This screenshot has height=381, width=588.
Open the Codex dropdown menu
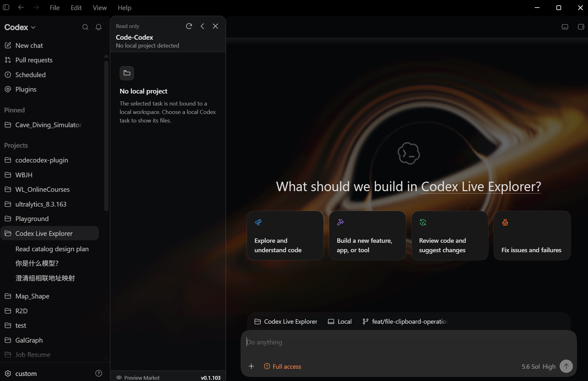click(20, 27)
